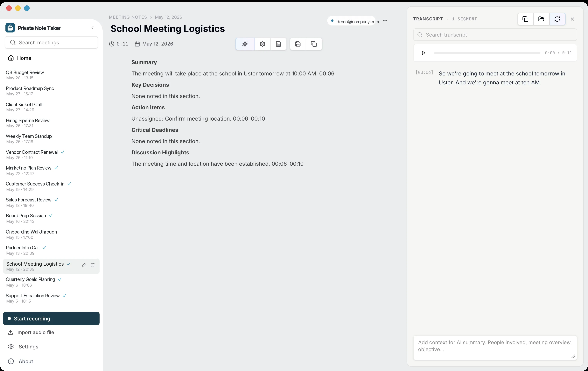This screenshot has width=588, height=371.
Task: Delete School Meeting Logistics with trash icon
Action: (93, 265)
